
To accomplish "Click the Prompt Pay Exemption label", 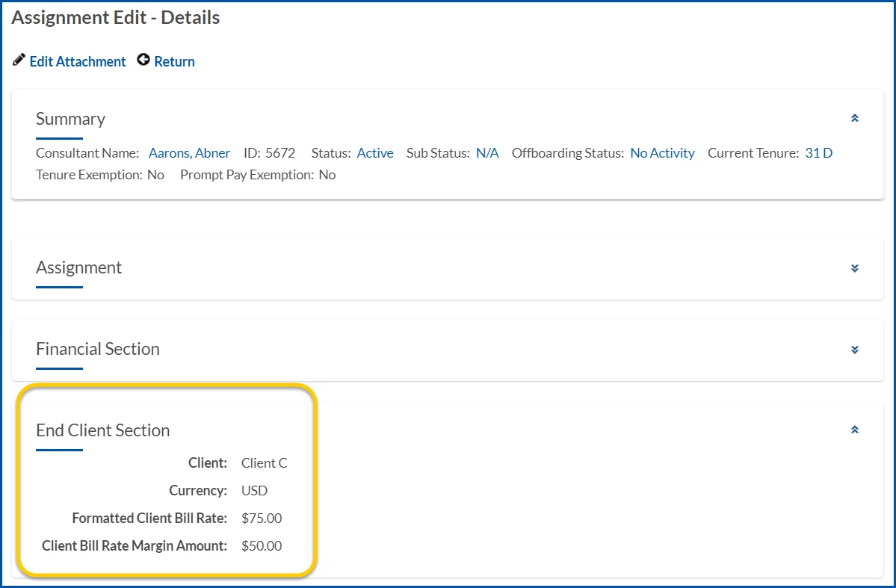I will point(247,175).
